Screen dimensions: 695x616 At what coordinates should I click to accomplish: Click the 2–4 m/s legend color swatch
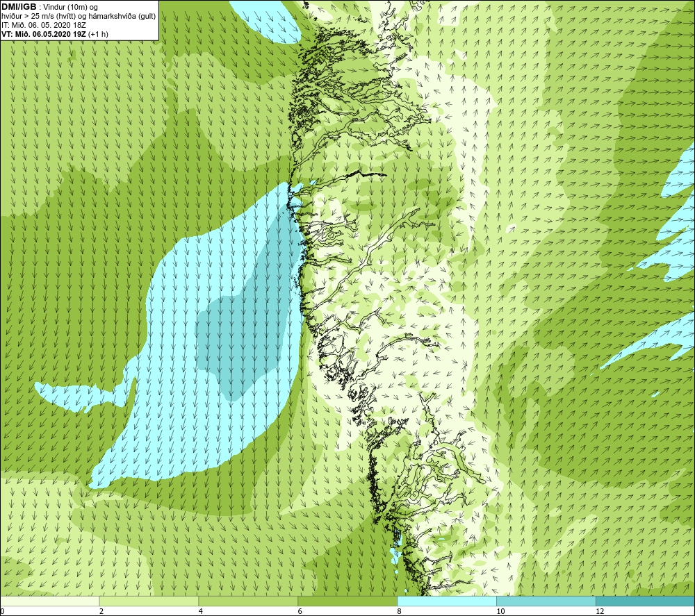click(x=149, y=601)
